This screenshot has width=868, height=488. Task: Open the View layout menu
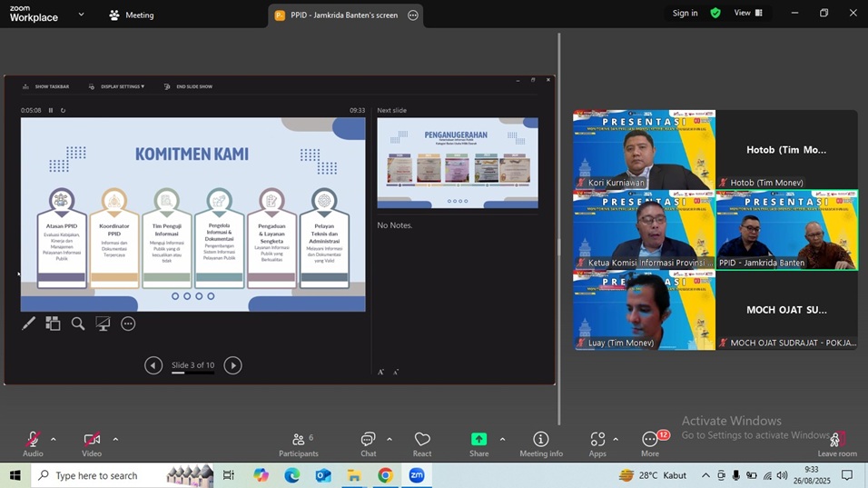pos(748,13)
